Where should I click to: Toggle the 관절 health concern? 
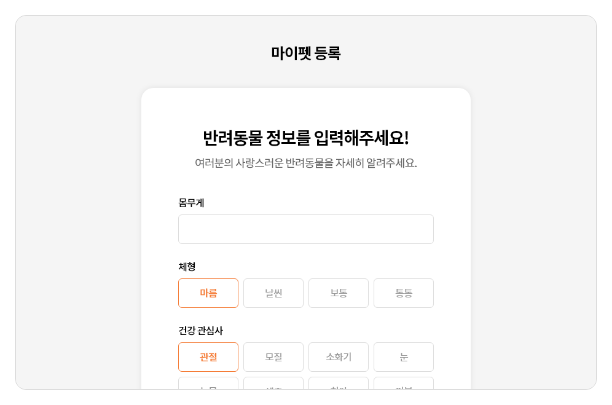coord(208,357)
